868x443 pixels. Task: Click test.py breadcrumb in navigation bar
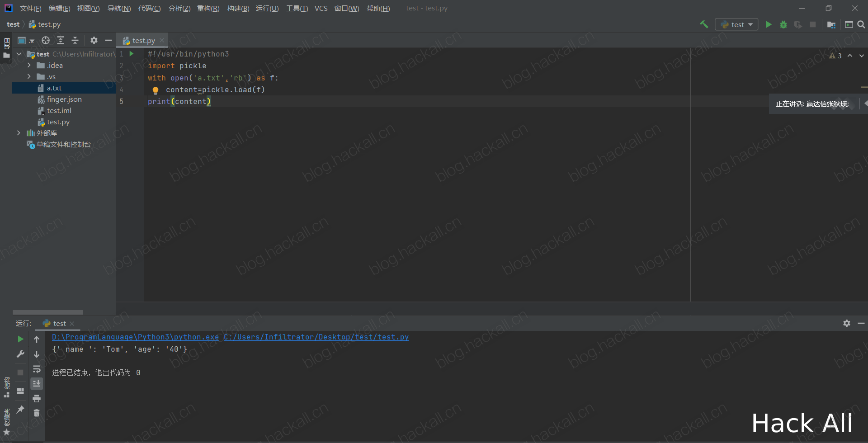tap(45, 24)
